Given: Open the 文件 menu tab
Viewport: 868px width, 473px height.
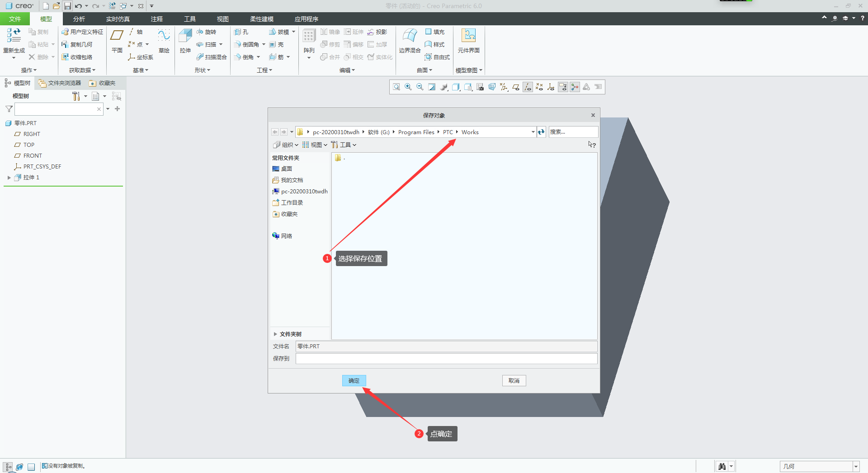Looking at the screenshot, I should click(x=15, y=19).
